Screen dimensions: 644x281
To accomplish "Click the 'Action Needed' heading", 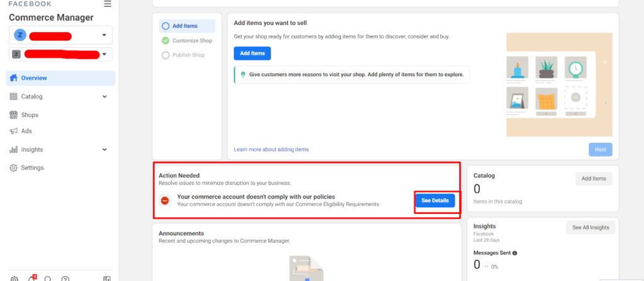I will tap(179, 175).
